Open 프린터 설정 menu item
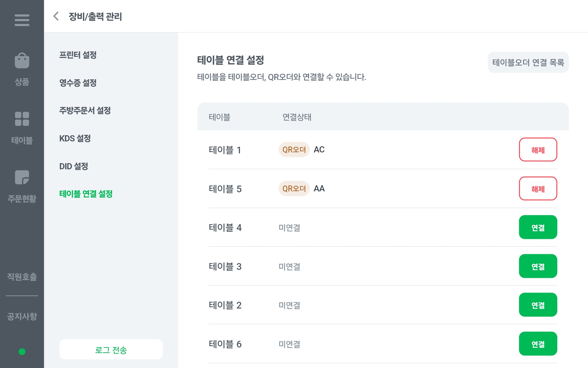The height and width of the screenshot is (368, 588). [x=78, y=55]
